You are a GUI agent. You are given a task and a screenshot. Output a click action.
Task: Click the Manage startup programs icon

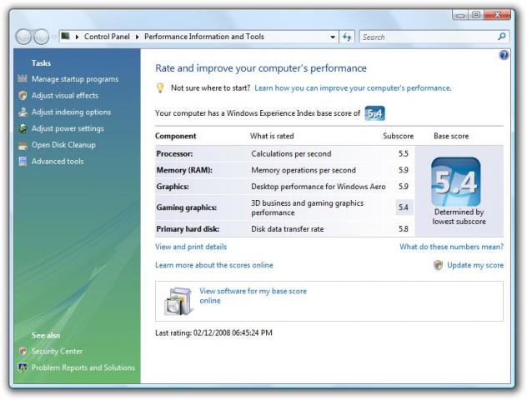coord(23,78)
